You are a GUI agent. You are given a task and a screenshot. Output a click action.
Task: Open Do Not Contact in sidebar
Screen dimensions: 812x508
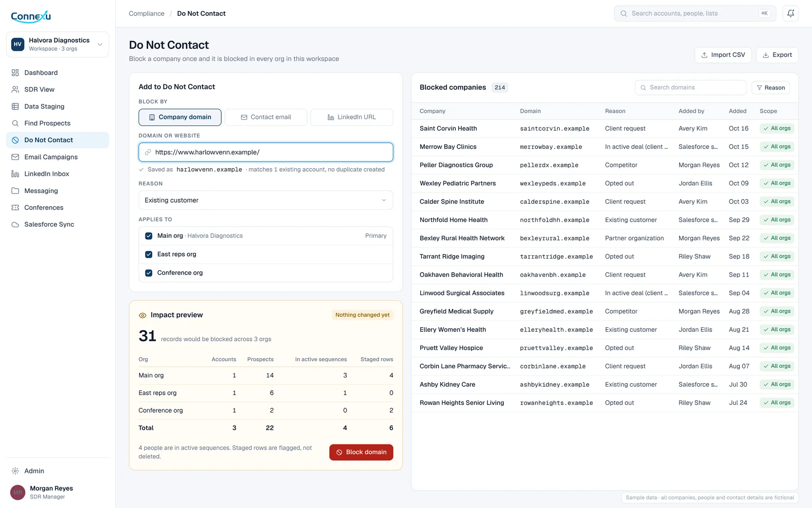(x=57, y=140)
